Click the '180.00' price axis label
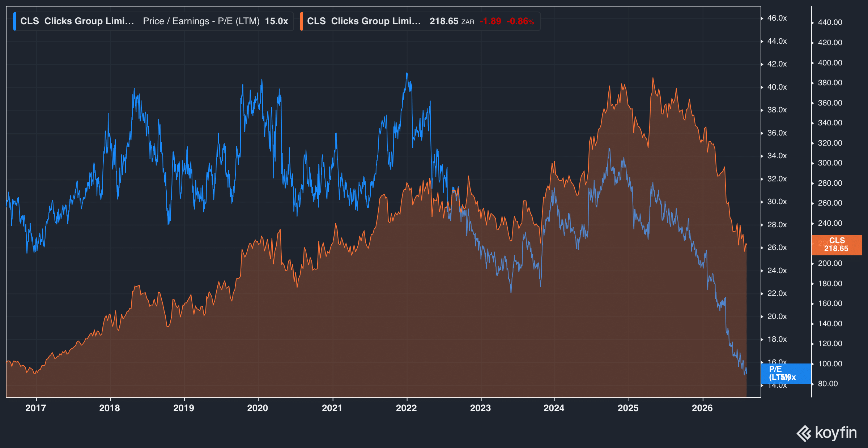 pyautogui.click(x=830, y=284)
